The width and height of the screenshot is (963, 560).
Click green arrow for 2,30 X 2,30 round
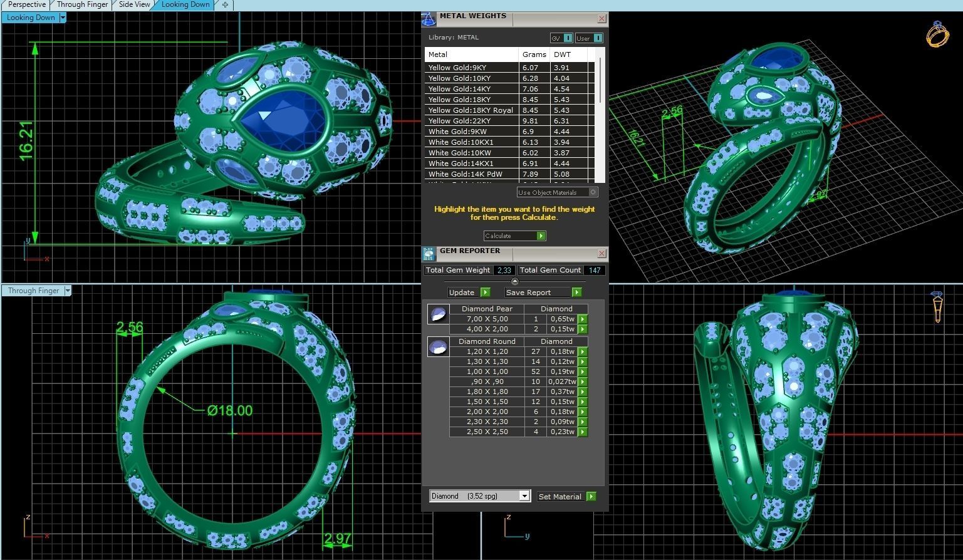tap(583, 422)
